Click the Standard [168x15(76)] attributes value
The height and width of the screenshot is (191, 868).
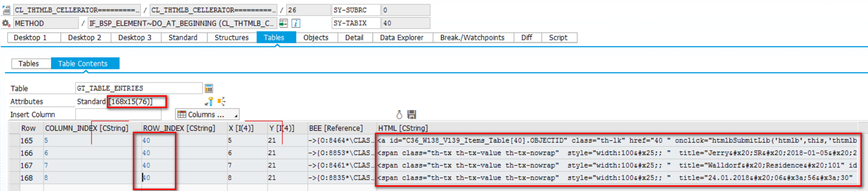115,101
